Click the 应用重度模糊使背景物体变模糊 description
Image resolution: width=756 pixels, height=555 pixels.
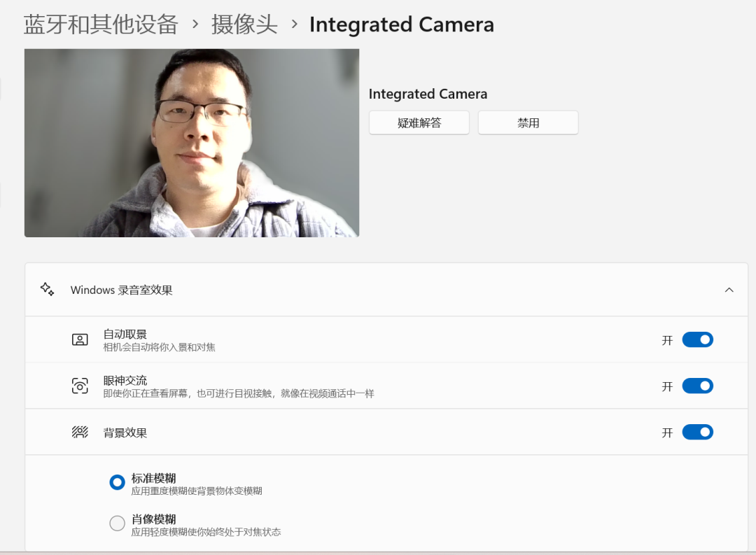coord(197,491)
